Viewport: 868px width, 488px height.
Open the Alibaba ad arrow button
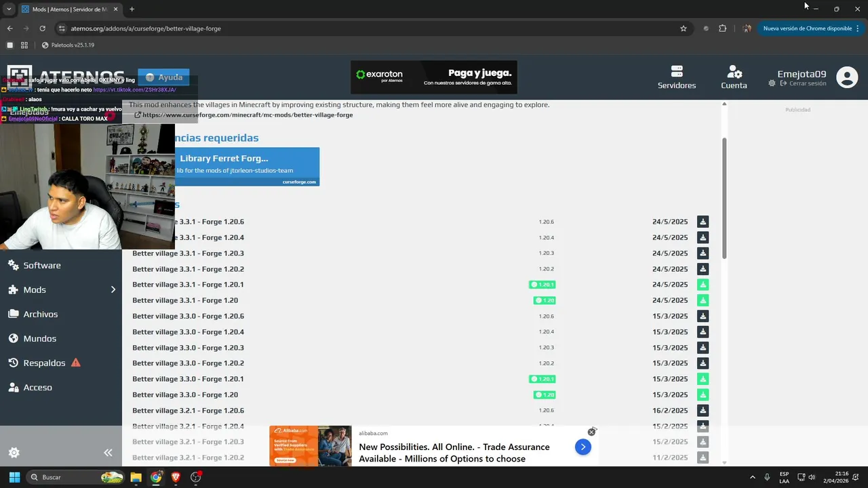point(583,447)
